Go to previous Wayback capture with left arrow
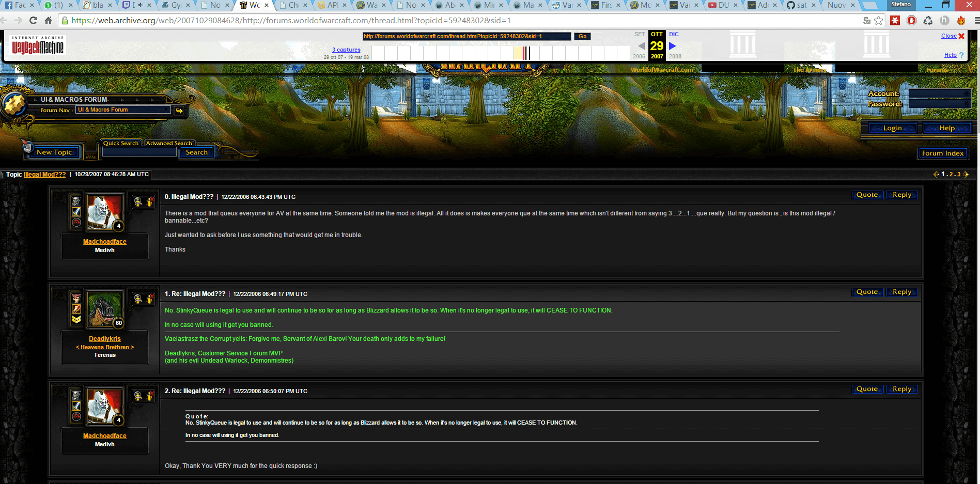Screen dimensions: 980x484 (x=641, y=46)
